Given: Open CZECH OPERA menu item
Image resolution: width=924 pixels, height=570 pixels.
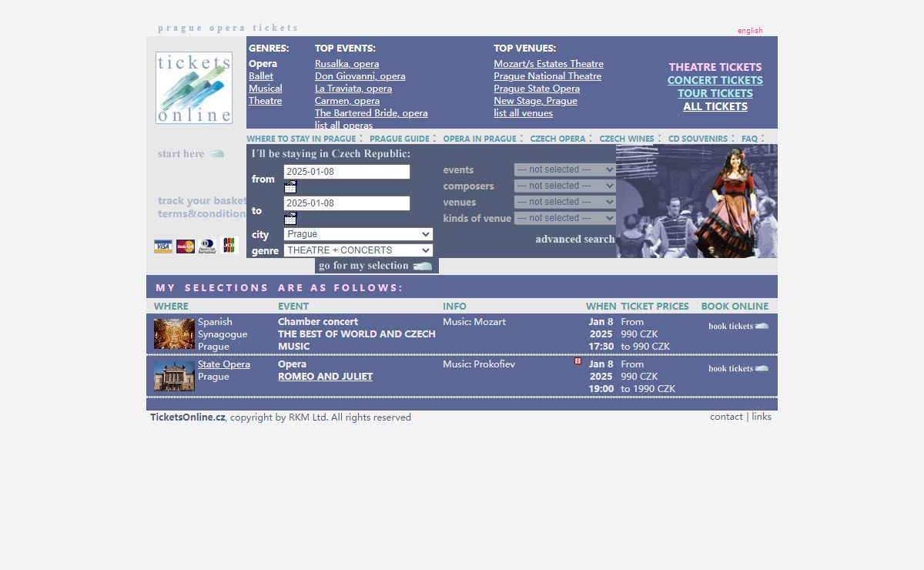Looking at the screenshot, I should [557, 139].
